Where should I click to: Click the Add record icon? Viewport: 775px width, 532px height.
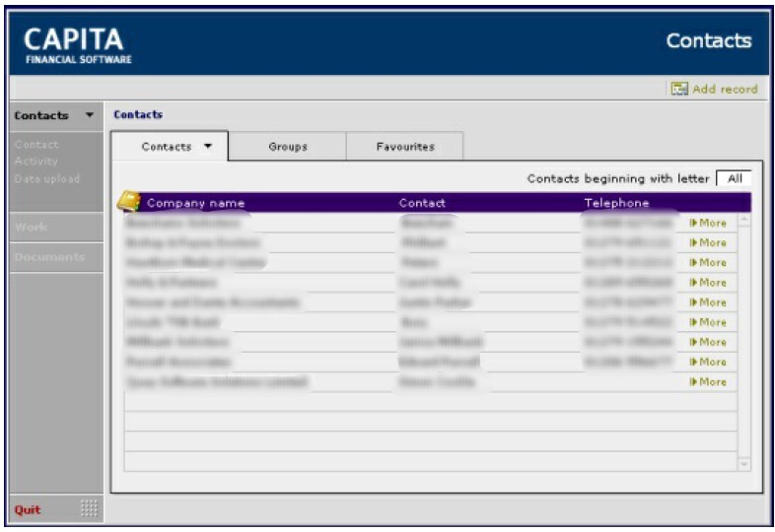point(679,89)
